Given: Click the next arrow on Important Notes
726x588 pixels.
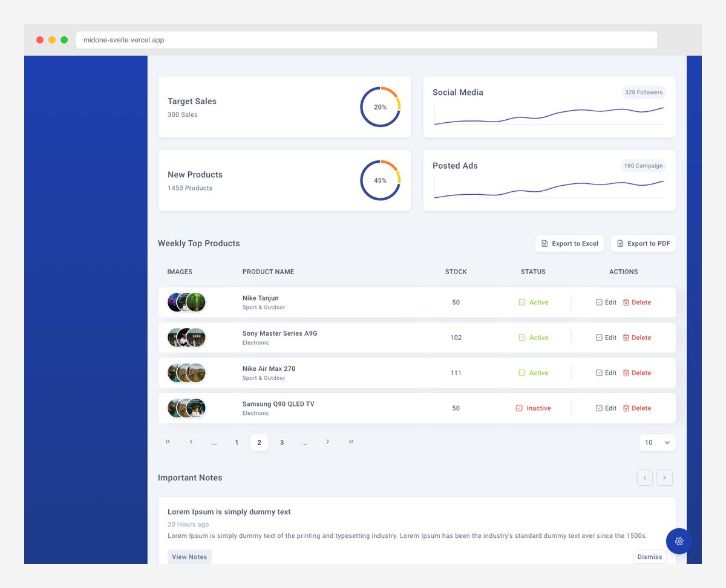Looking at the screenshot, I should 664,477.
